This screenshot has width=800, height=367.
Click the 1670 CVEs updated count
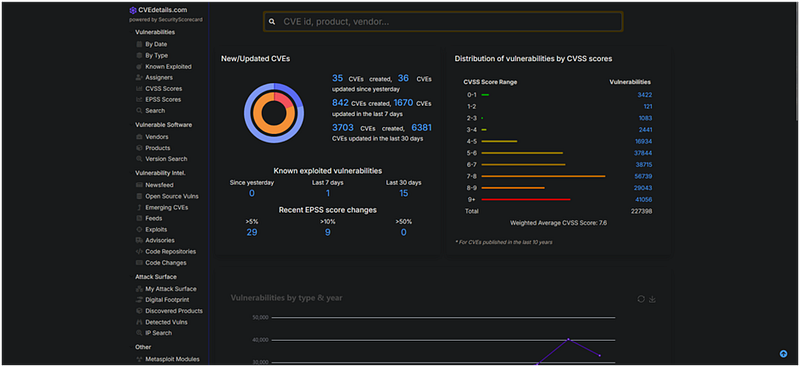403,103
